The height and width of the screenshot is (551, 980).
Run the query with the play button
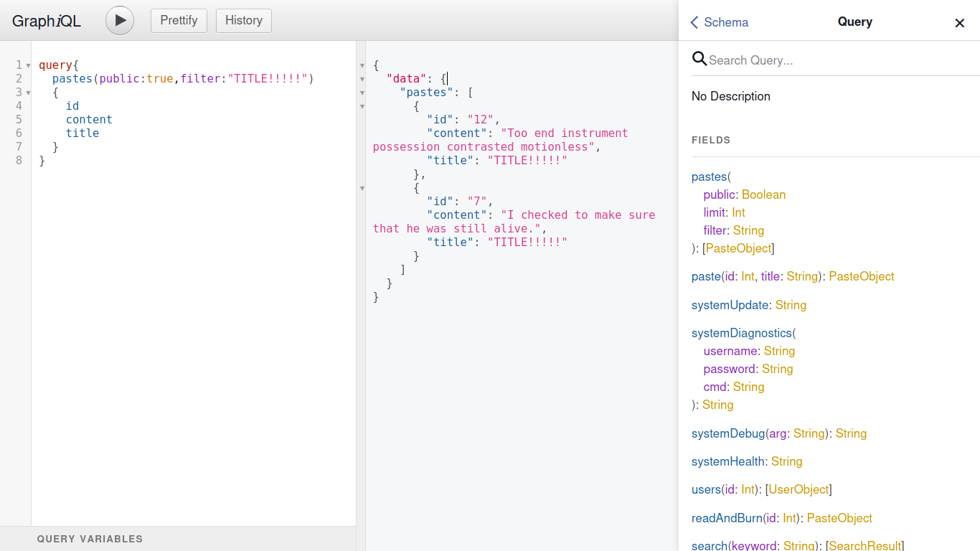click(x=120, y=20)
